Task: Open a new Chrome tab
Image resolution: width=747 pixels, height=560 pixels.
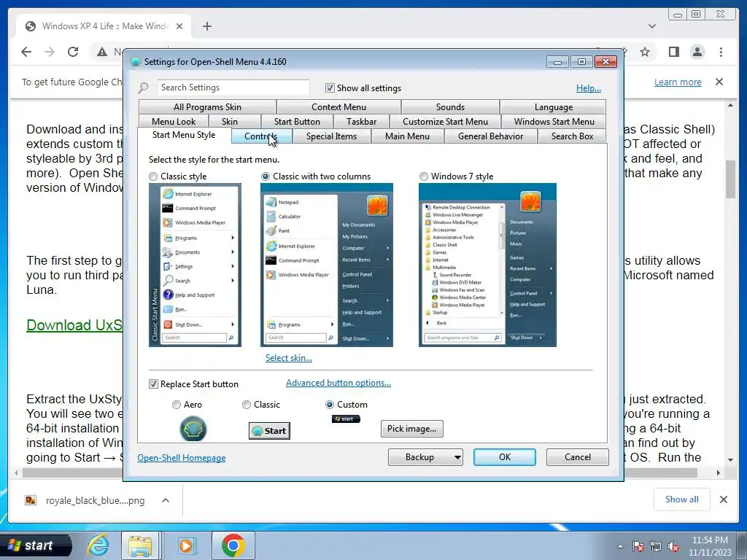Action: click(x=206, y=26)
